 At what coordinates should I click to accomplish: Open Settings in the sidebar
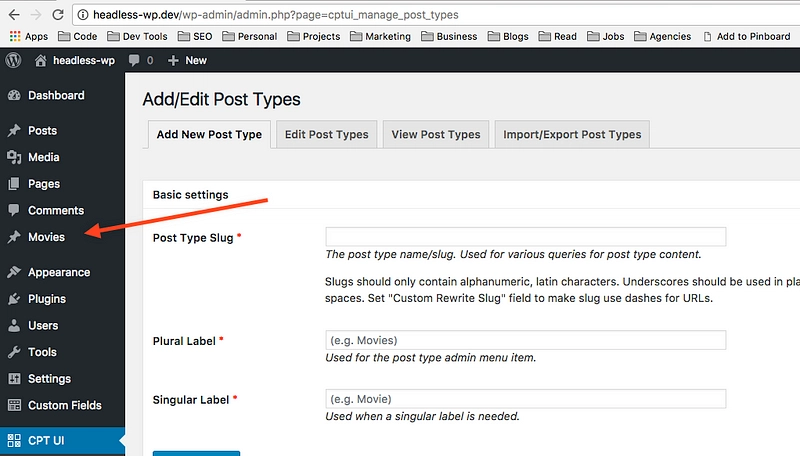[x=49, y=379]
